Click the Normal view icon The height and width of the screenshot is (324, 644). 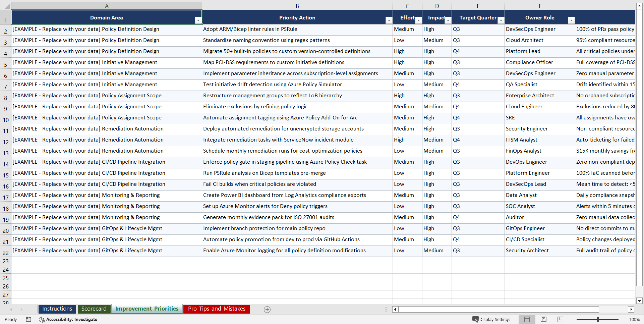click(527, 319)
